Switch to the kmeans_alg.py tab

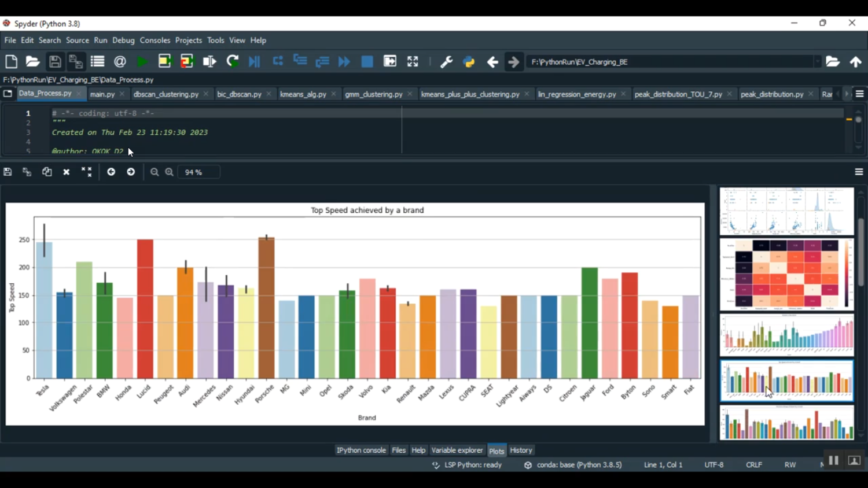coord(303,93)
